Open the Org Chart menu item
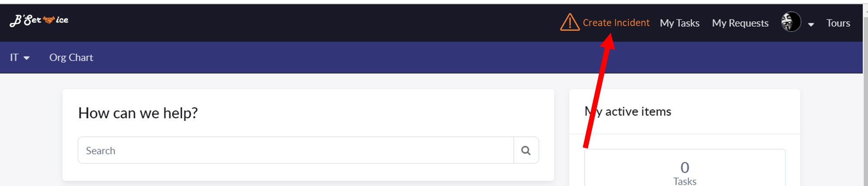The width and height of the screenshot is (868, 186). (71, 57)
